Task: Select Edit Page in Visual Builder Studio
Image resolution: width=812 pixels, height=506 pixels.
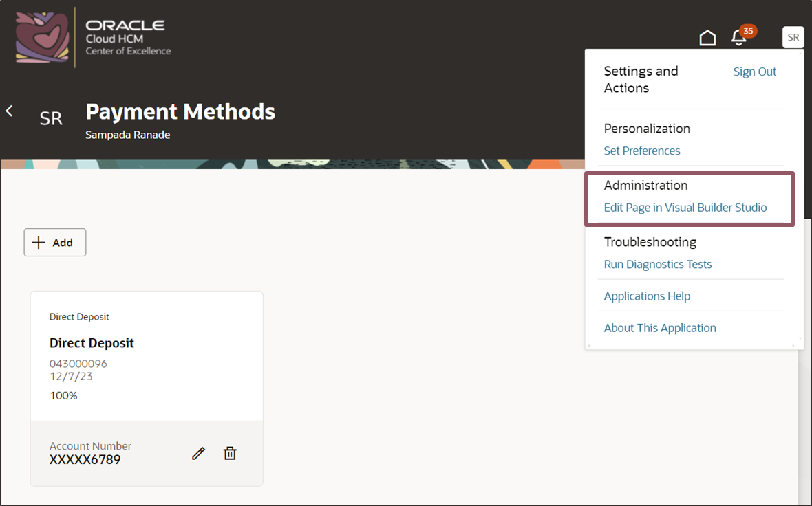Action: [685, 208]
